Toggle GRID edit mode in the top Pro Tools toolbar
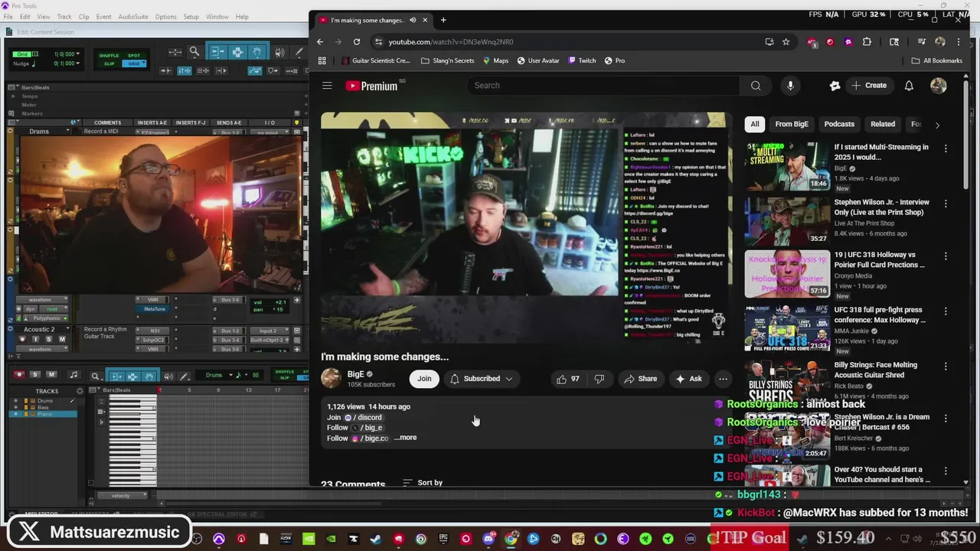Image resolution: width=980 pixels, height=551 pixels. [x=133, y=64]
